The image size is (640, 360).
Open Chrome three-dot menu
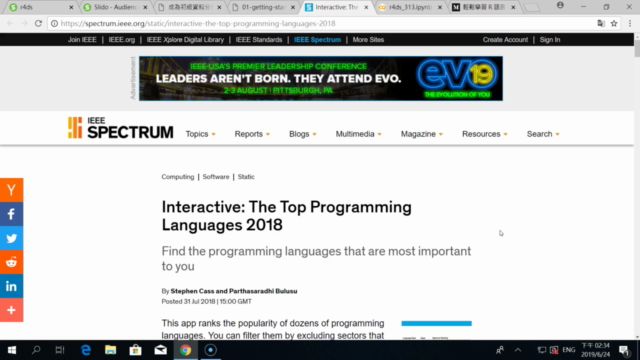coord(630,24)
